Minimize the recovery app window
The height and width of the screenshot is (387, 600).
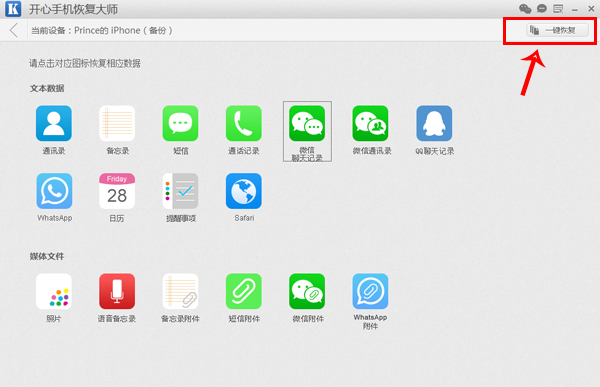point(575,10)
